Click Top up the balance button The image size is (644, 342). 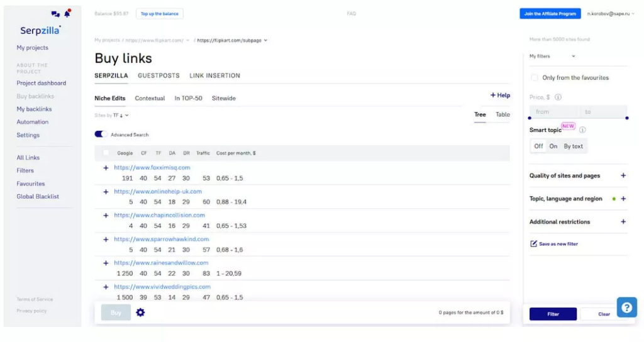tap(159, 14)
